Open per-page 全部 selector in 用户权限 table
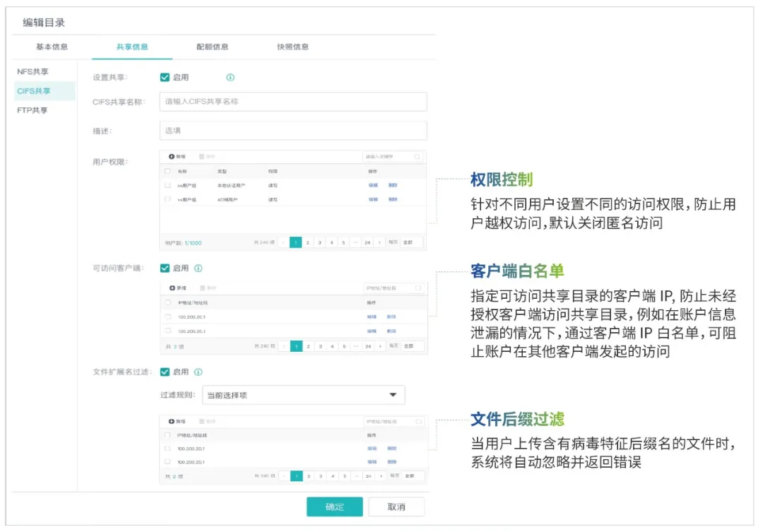 (x=411, y=242)
